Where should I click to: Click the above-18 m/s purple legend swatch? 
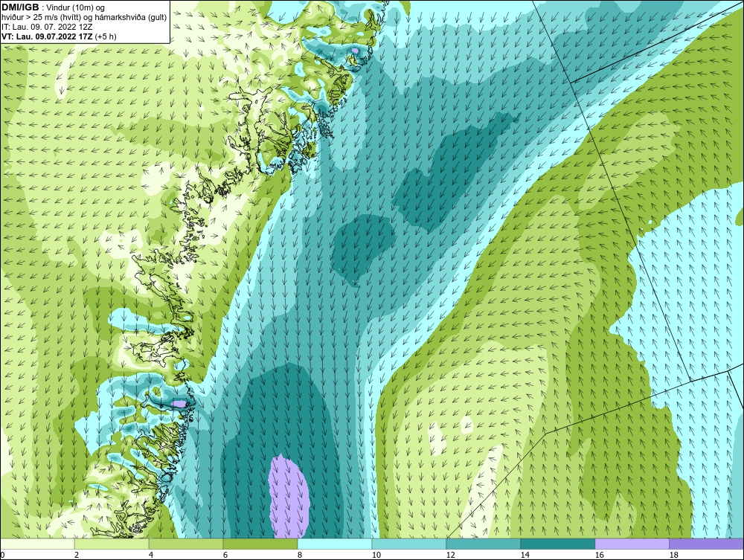click(707, 544)
